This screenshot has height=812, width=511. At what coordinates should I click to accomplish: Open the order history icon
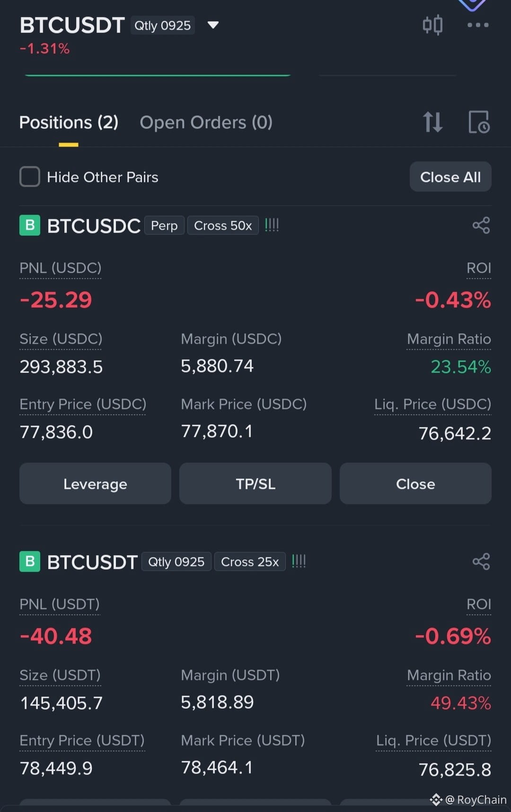coord(479,122)
